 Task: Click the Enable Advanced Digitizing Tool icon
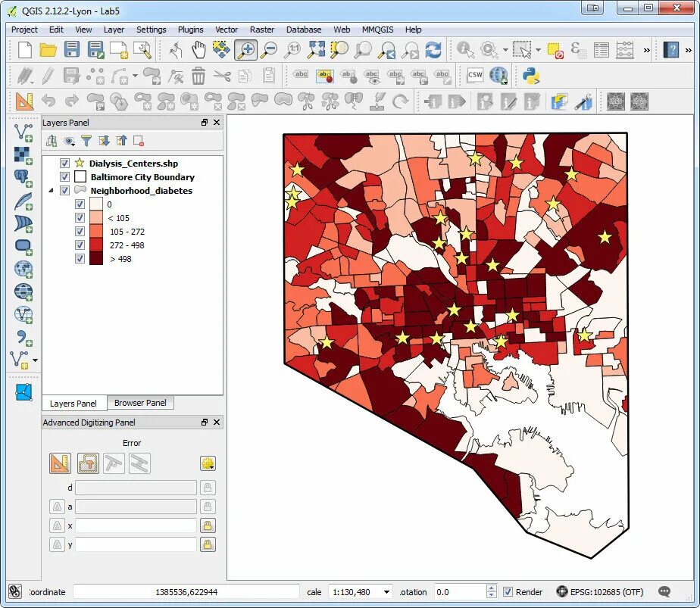click(x=61, y=463)
